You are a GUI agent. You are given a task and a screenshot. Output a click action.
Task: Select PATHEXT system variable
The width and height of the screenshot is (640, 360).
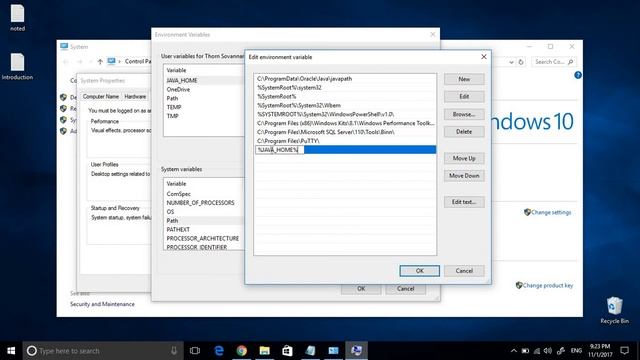pos(204,230)
